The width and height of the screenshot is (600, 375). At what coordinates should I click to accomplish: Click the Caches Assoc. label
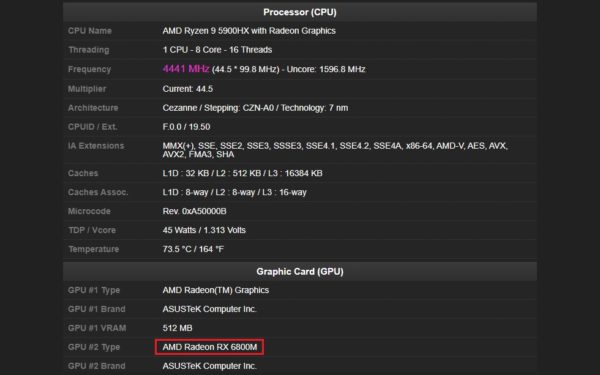[98, 192]
